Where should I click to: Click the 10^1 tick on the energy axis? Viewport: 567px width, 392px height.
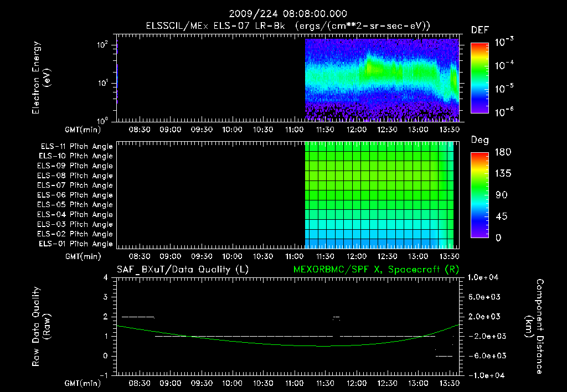[102, 83]
